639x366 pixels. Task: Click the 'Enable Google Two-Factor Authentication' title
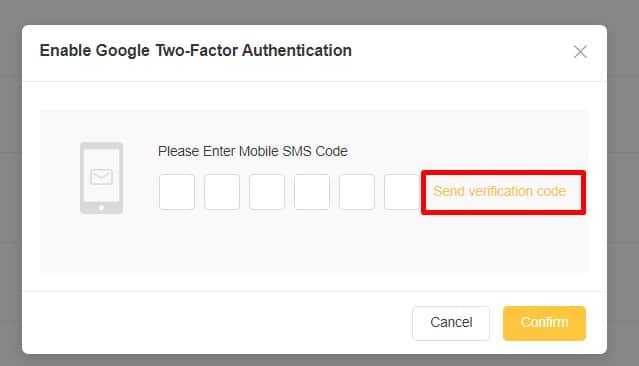(196, 51)
